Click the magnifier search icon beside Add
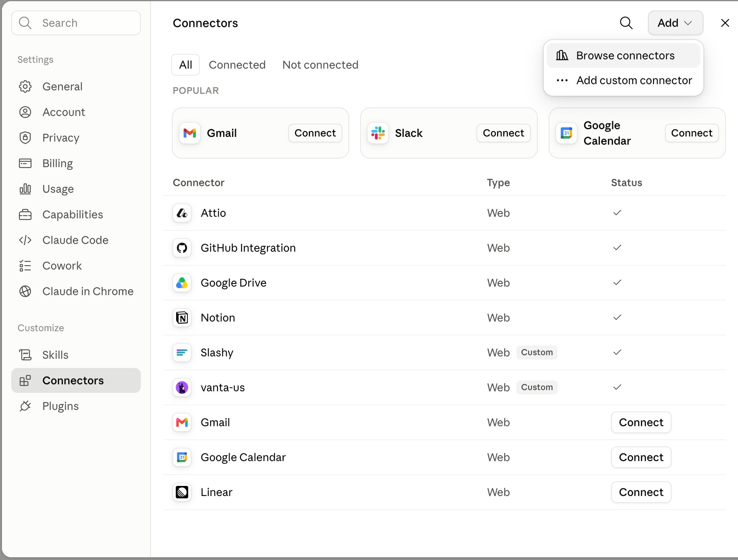The width and height of the screenshot is (738, 560). pos(626,23)
